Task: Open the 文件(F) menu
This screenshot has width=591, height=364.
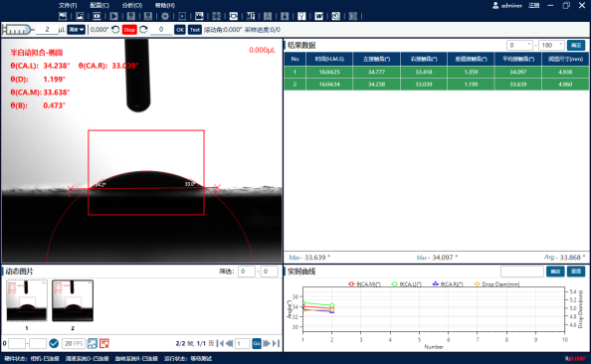Action: point(68,5)
